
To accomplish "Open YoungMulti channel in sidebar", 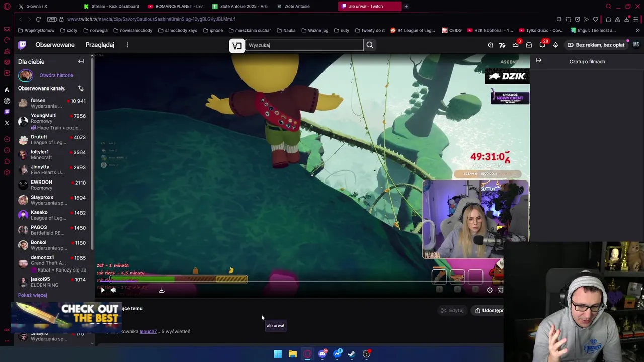I will point(52,121).
